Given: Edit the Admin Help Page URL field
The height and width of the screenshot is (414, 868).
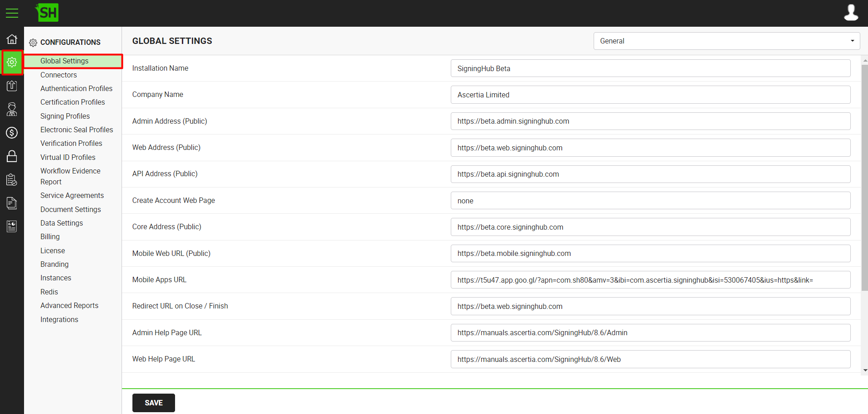Looking at the screenshot, I should click(x=650, y=332).
